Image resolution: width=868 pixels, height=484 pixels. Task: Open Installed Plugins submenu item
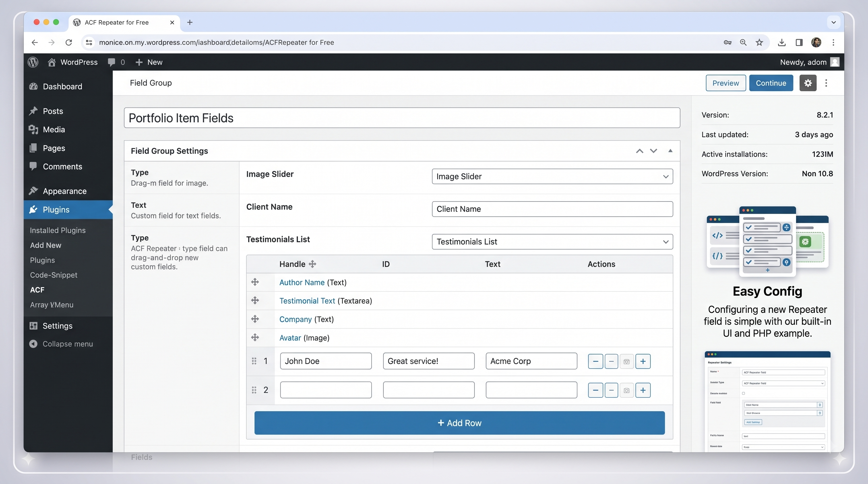(x=58, y=230)
